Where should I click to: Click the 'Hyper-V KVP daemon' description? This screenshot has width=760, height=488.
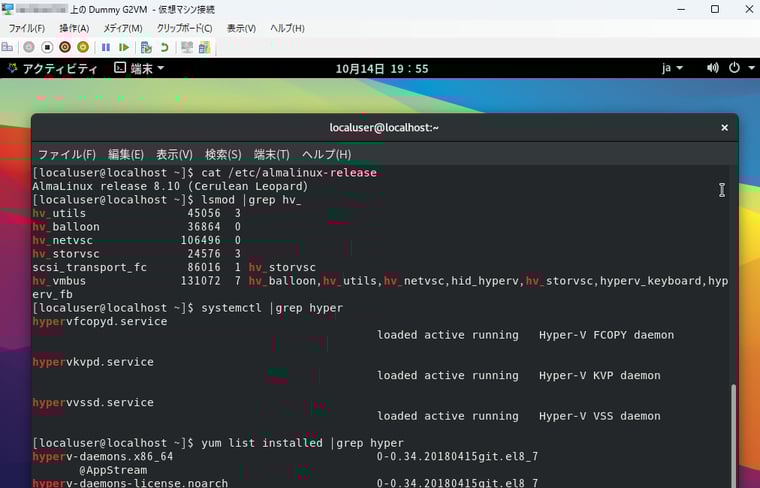(x=600, y=376)
